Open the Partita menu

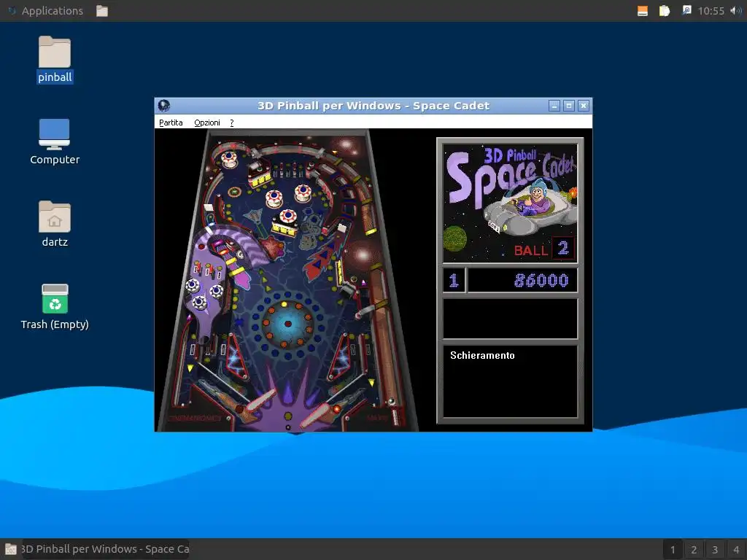171,122
